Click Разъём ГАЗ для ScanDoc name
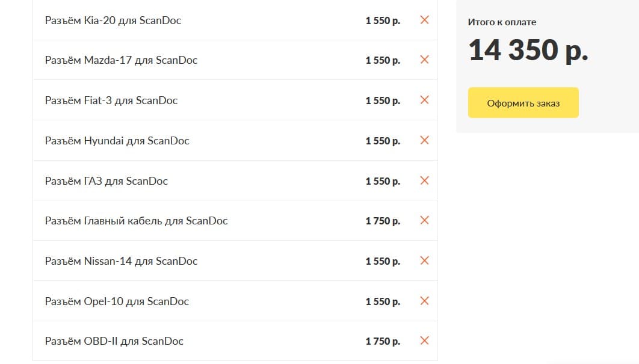The width and height of the screenshot is (639, 364). click(106, 181)
